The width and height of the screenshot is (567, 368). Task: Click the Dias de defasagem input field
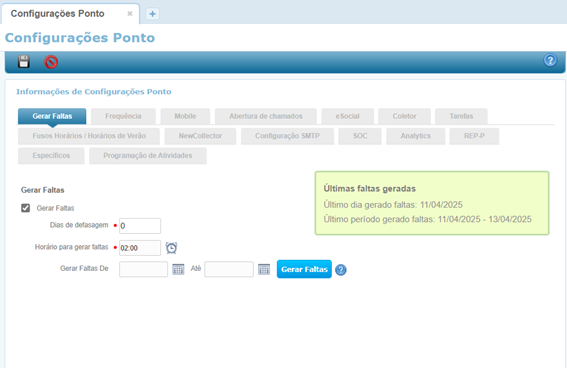coord(140,226)
